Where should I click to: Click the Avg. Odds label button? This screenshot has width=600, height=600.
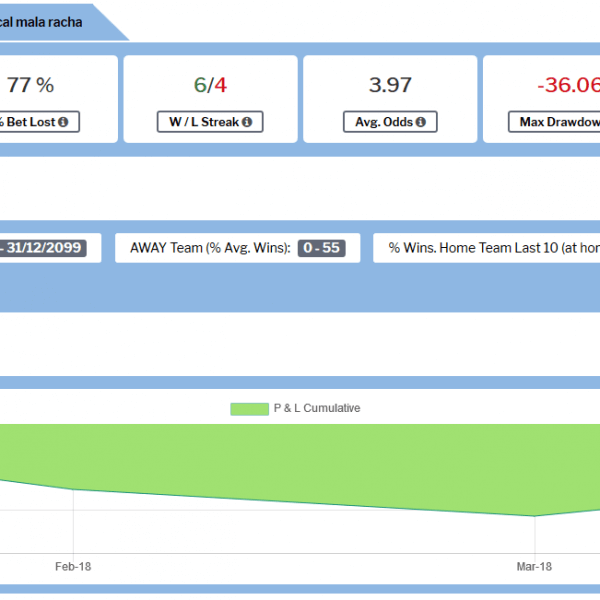(x=384, y=122)
